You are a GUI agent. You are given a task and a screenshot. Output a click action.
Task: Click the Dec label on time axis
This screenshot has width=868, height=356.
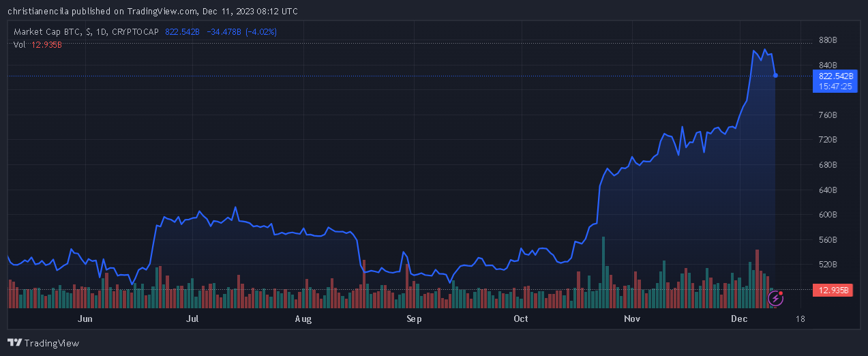[x=739, y=318]
